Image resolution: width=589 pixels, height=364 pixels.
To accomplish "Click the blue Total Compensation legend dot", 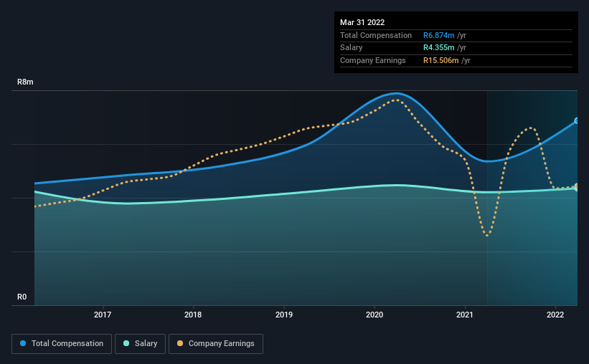I will pyautogui.click(x=23, y=343).
